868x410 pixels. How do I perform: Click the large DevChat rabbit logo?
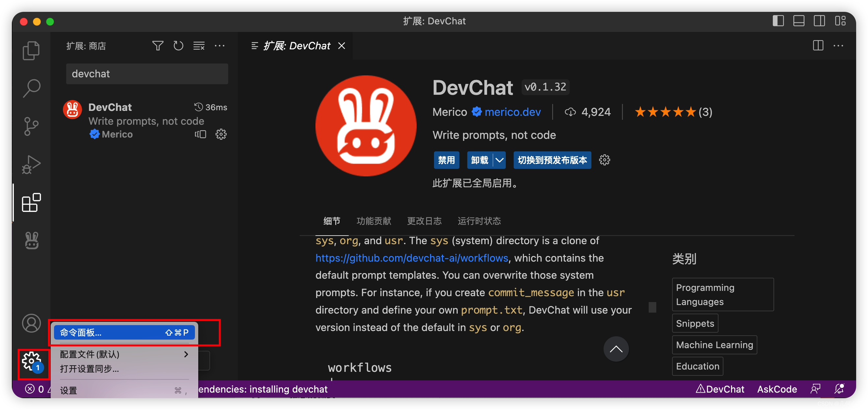tap(366, 126)
